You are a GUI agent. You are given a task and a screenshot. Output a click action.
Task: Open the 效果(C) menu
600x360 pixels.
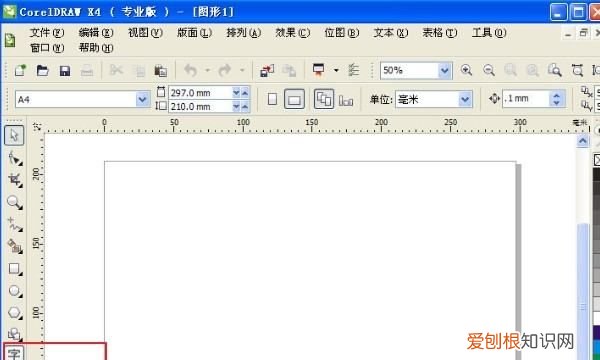[293, 33]
